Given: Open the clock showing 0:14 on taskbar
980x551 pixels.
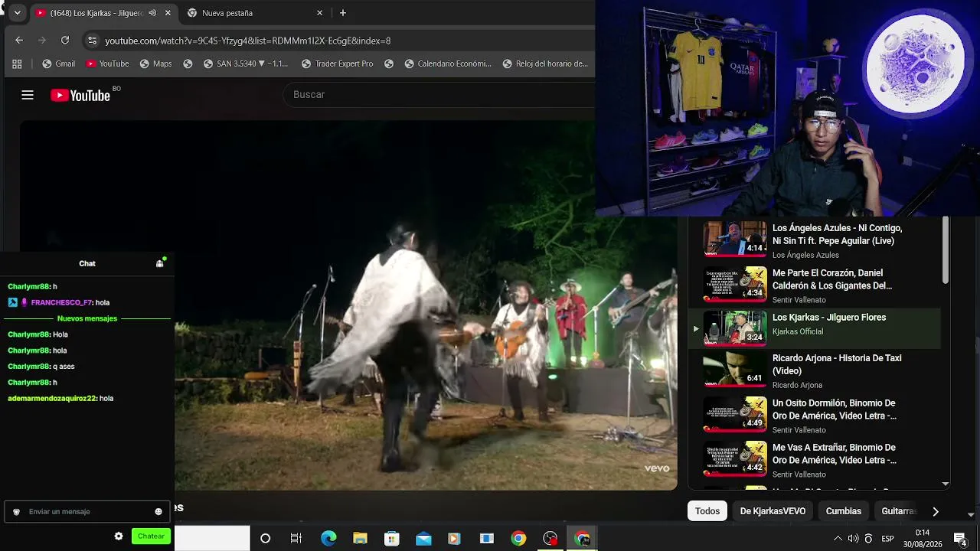Looking at the screenshot, I should pos(923,539).
